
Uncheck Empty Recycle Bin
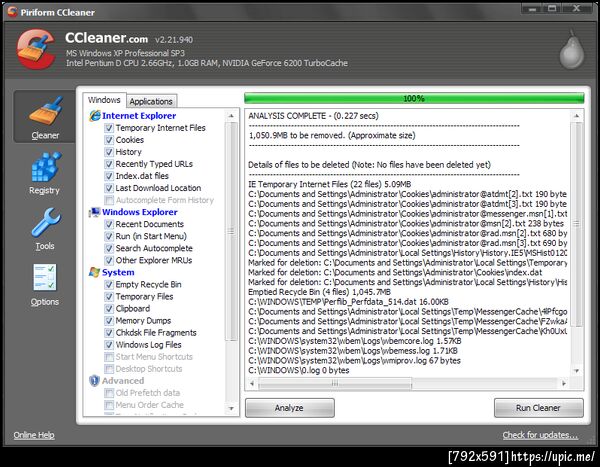(109, 284)
